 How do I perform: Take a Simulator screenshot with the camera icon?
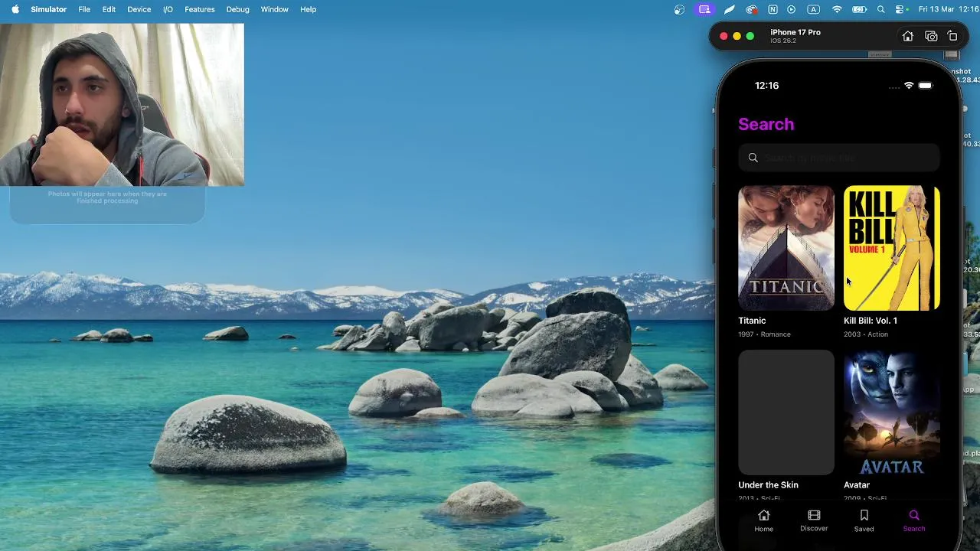(931, 36)
